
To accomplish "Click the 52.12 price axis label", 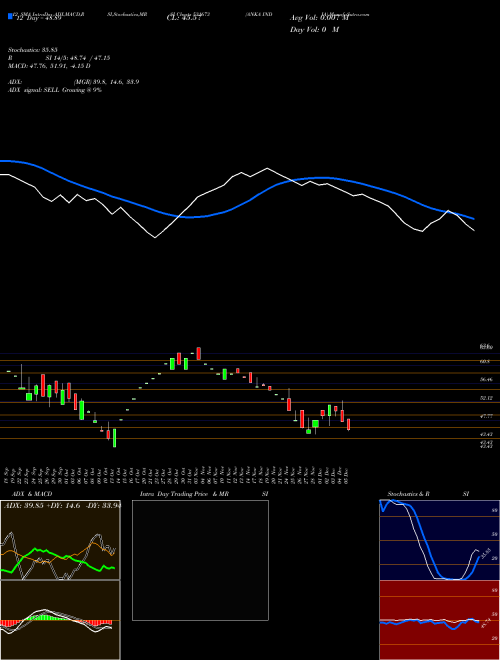I will point(486,398).
